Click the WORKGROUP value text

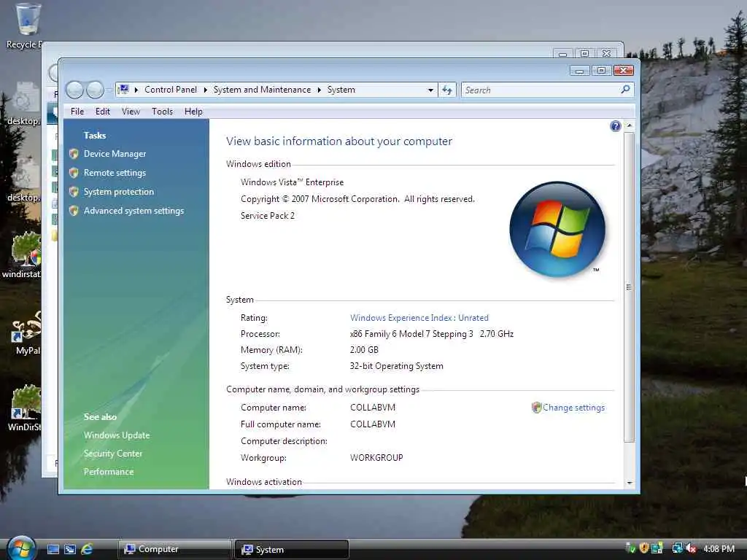click(376, 458)
